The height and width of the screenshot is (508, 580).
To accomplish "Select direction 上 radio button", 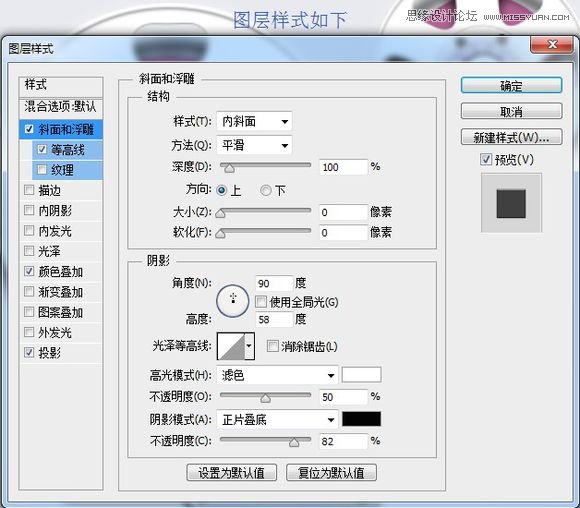I will 222,190.
